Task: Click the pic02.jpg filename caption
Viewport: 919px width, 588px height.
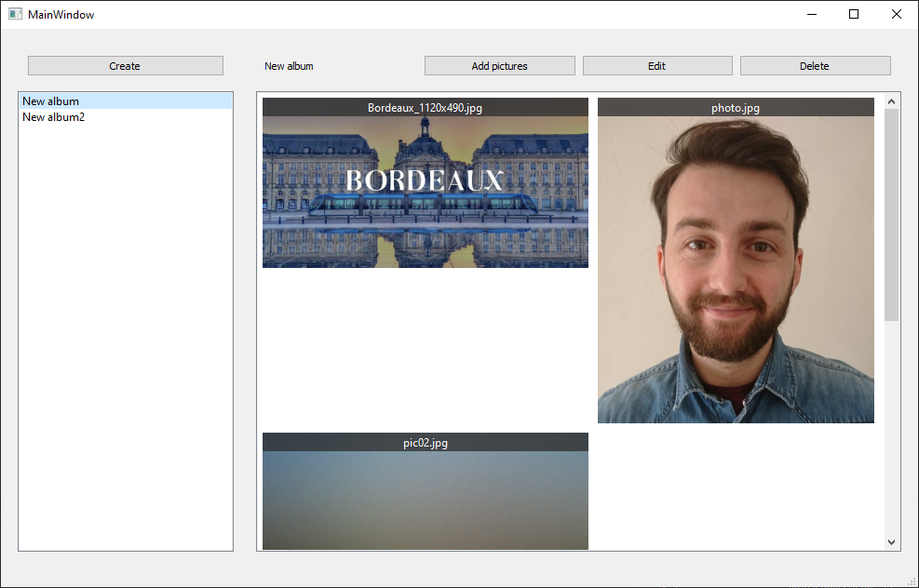Action: 426,443
